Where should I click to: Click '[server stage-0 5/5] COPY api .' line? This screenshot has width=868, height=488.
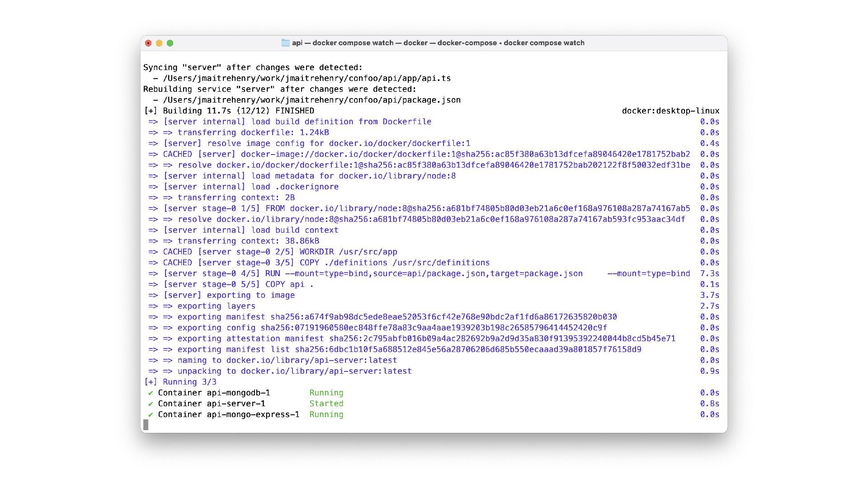[x=231, y=284]
